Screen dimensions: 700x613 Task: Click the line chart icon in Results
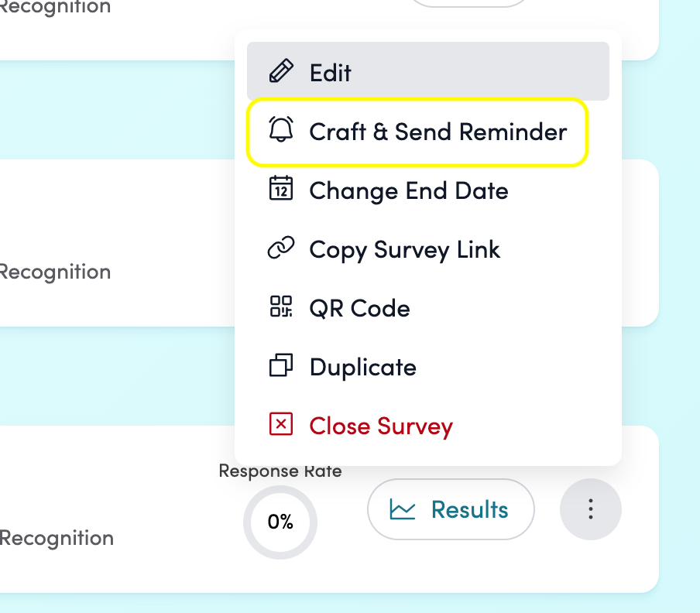403,509
